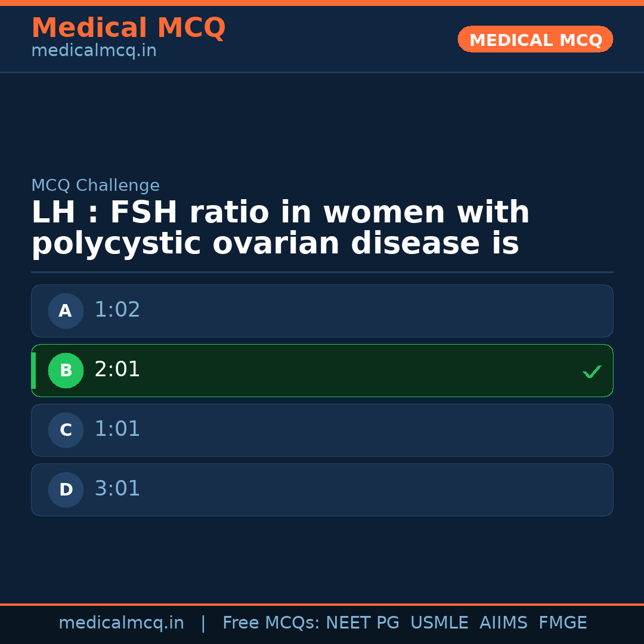Choose the 1:01 answer option
This screenshot has width=644, height=644.
[322, 430]
